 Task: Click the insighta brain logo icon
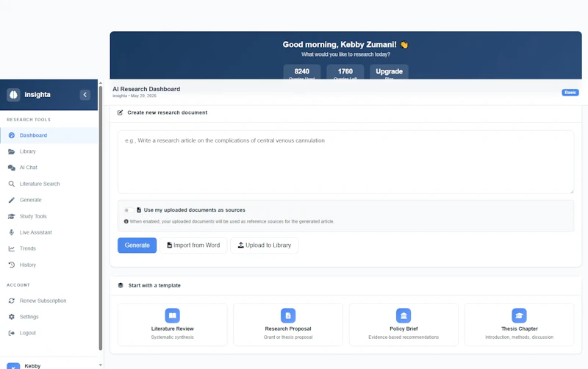coord(13,95)
